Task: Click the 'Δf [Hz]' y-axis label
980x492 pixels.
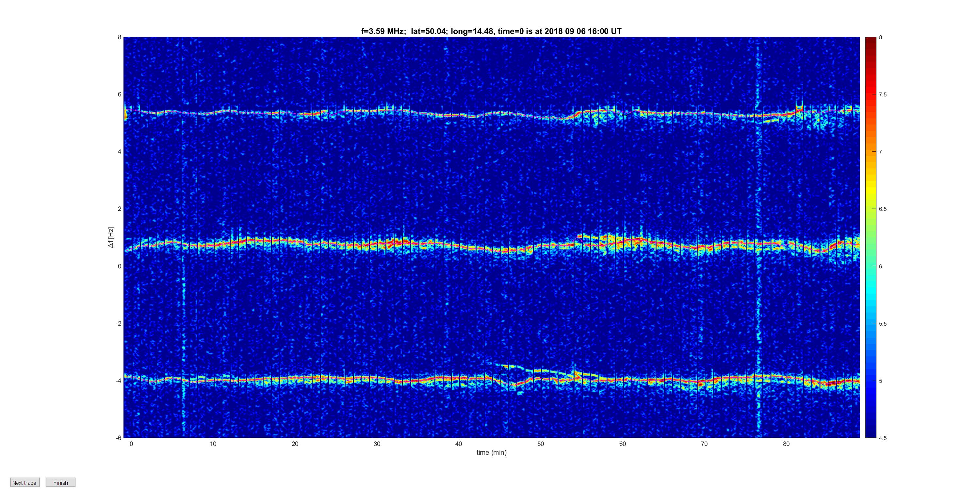Action: tap(111, 237)
